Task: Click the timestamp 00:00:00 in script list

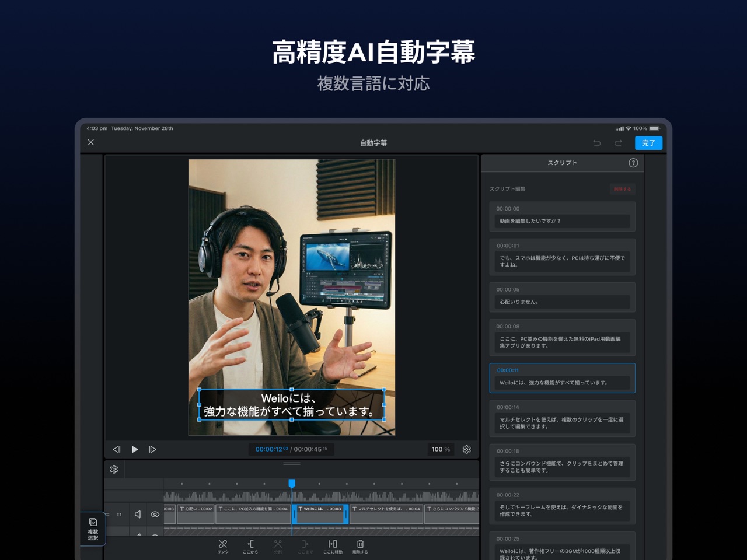Action: click(x=508, y=209)
